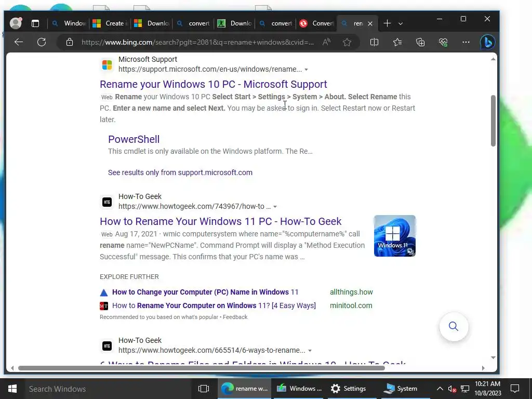Show hidden tray icons chevron
532x399 pixels.
[440, 389]
